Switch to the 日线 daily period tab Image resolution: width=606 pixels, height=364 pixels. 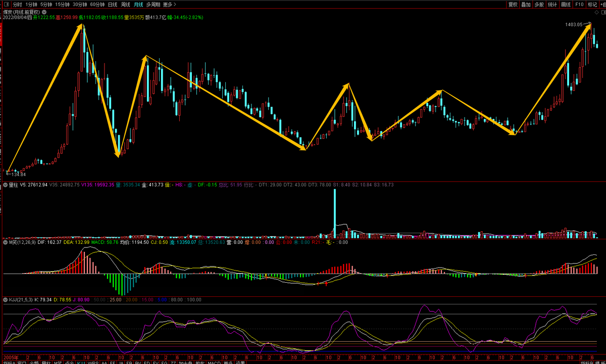click(x=112, y=5)
